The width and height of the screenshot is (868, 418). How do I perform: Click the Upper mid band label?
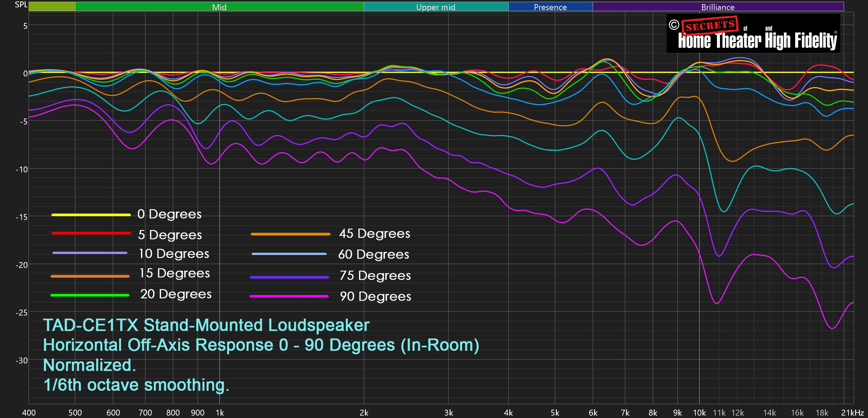[436, 7]
